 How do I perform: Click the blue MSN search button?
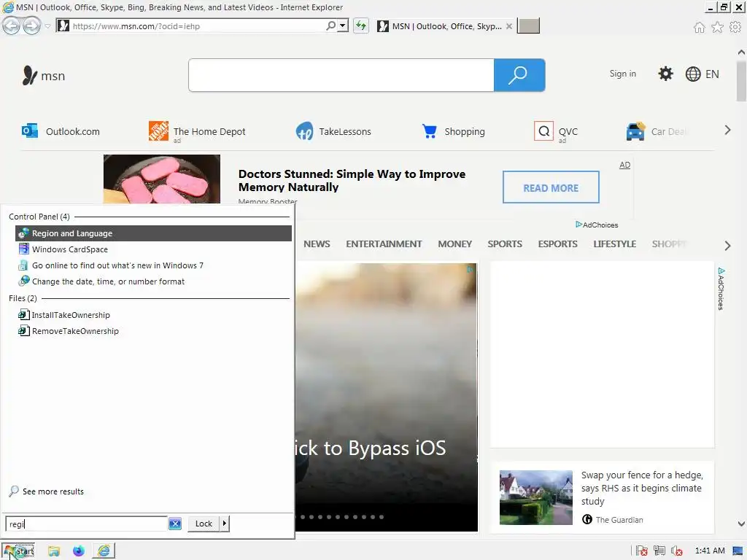(519, 75)
